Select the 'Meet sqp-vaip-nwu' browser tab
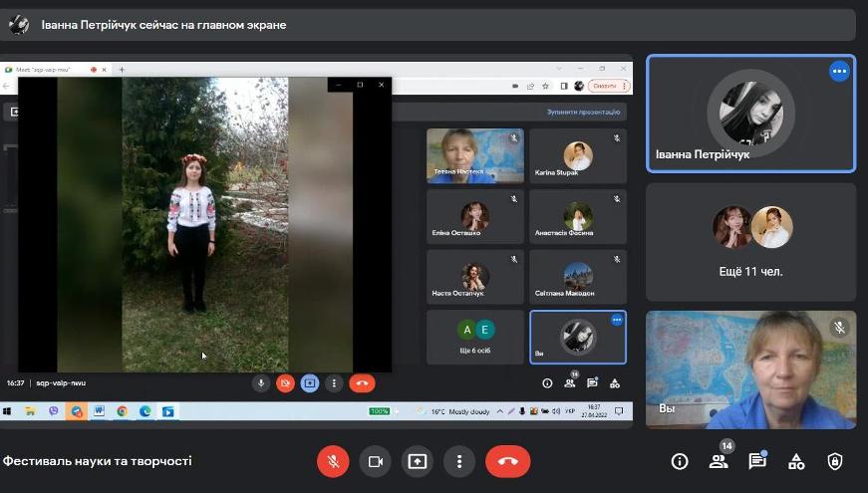The image size is (868, 493). (x=45, y=70)
